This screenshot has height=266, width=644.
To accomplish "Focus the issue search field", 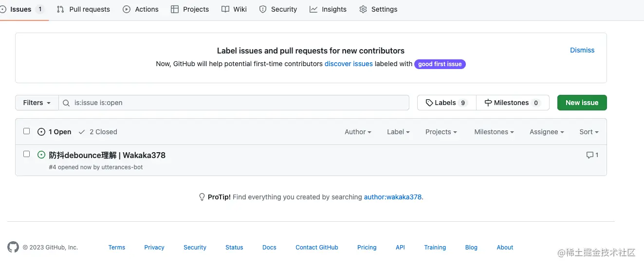I will click(234, 103).
